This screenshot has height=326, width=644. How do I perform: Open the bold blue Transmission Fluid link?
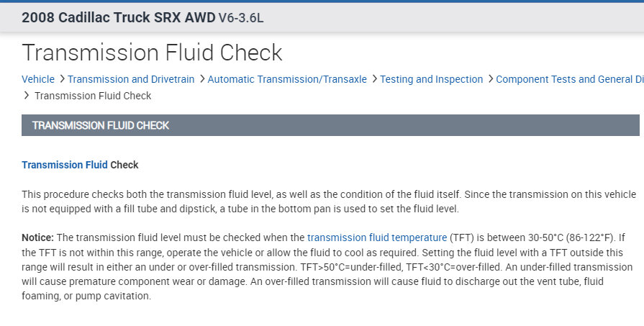click(65, 165)
